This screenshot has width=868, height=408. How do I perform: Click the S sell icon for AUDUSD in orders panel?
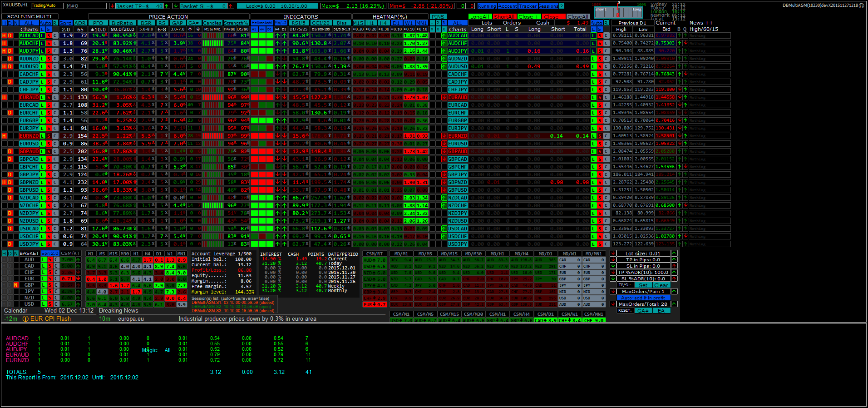click(600, 66)
